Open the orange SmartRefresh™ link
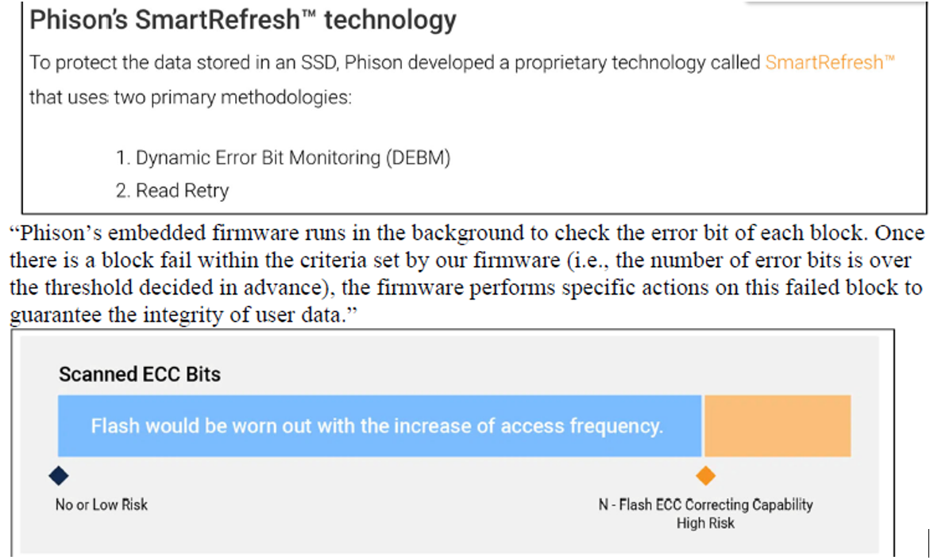Viewport: 930px width, 560px height. [x=830, y=63]
